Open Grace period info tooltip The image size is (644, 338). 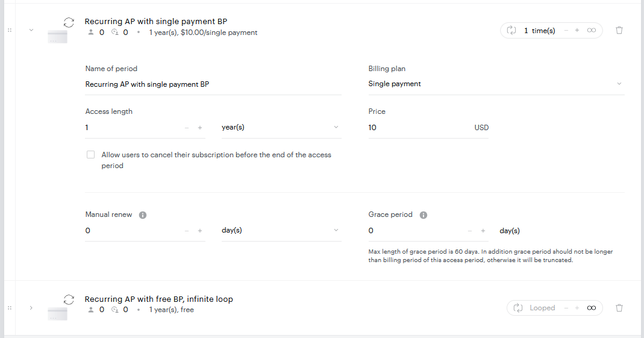423,215
